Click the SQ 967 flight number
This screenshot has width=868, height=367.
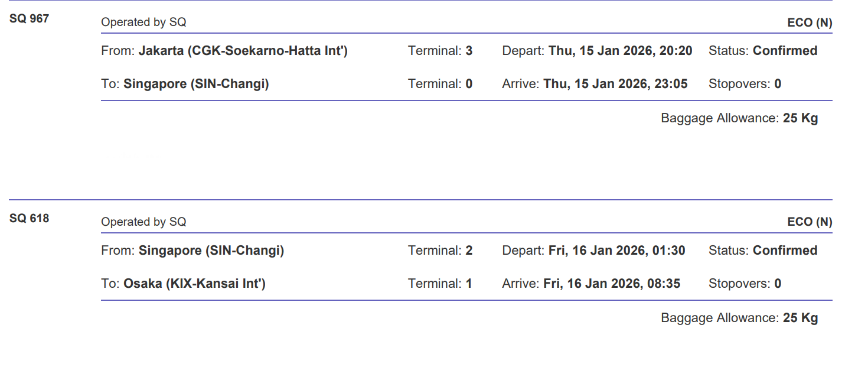click(29, 19)
